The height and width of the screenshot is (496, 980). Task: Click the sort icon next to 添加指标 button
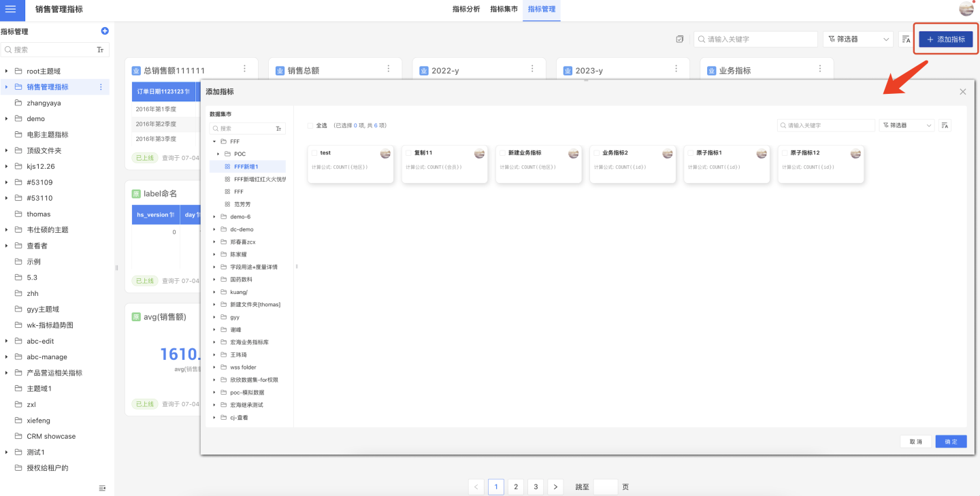[905, 39]
